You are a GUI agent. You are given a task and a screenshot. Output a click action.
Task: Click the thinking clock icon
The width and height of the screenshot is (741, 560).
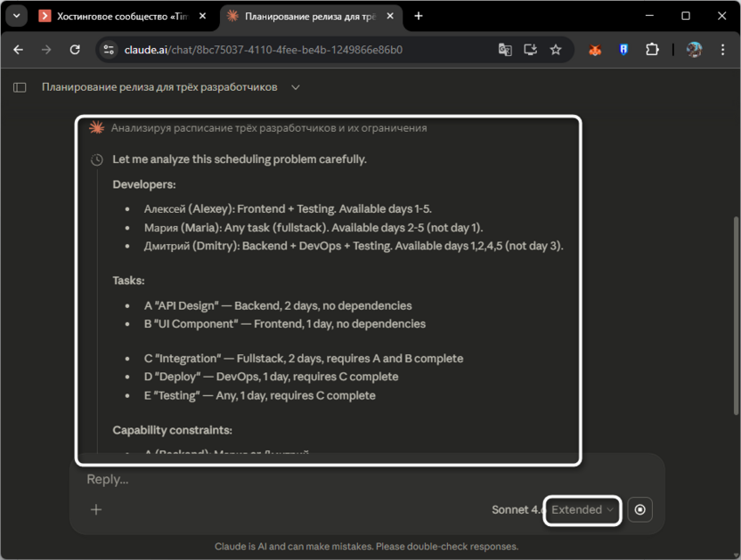pos(96,159)
